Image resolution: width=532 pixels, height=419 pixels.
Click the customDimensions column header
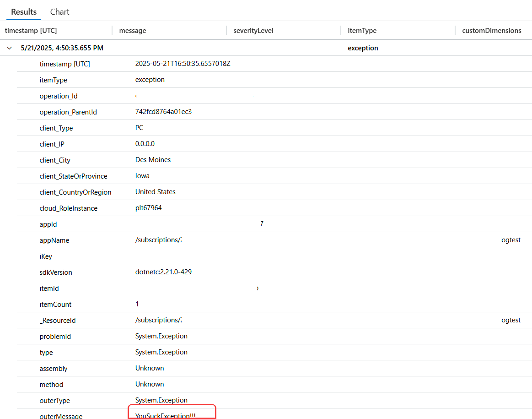coord(492,31)
